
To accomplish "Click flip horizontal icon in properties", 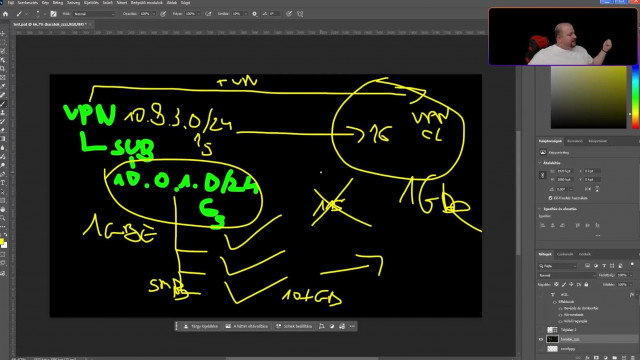I will [x=588, y=189].
